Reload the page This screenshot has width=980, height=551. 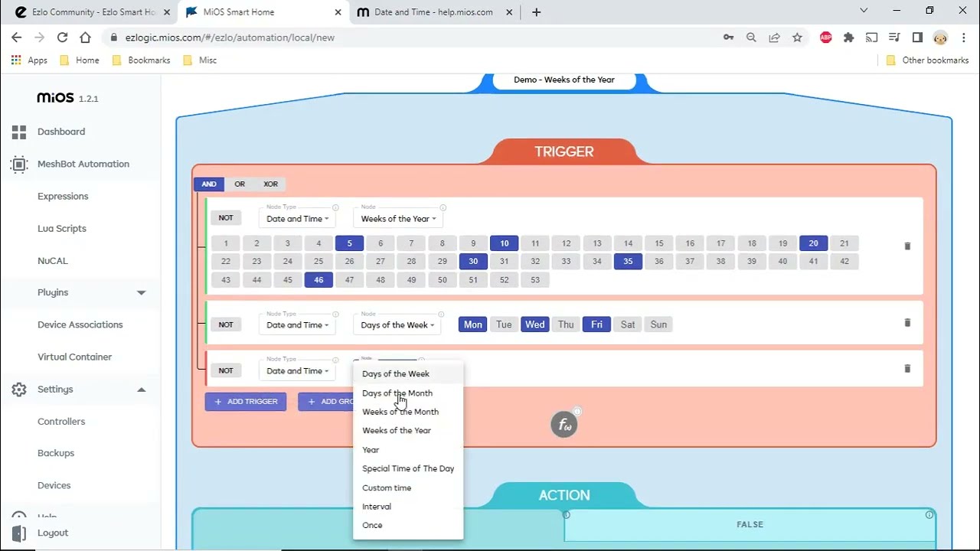pyautogui.click(x=63, y=37)
